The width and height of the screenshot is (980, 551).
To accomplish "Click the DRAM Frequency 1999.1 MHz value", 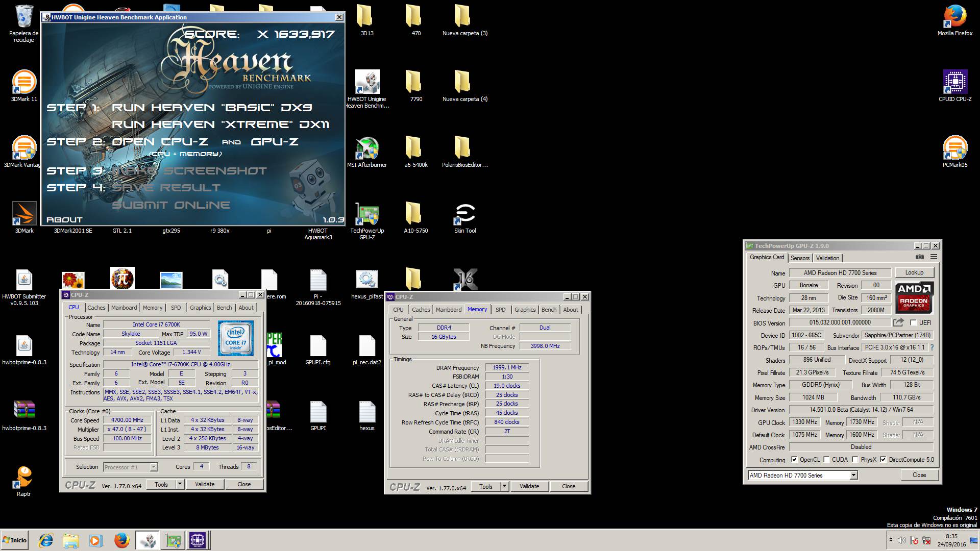I will tap(507, 367).
